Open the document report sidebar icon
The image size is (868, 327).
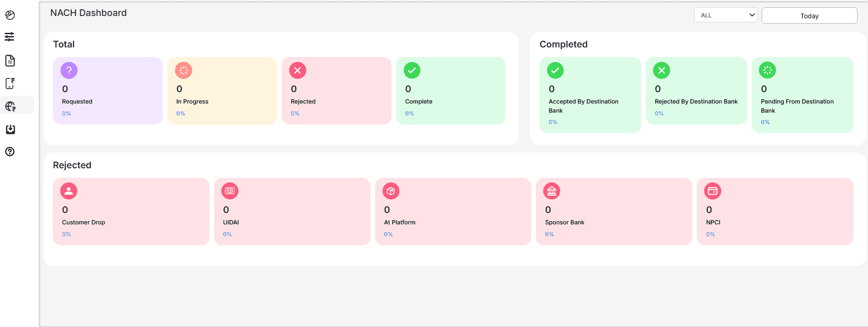[10, 61]
